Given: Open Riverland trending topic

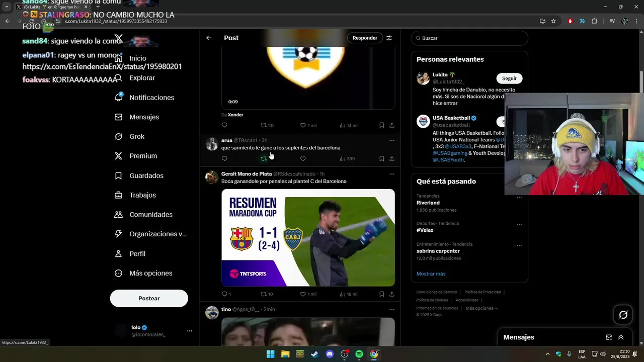Looking at the screenshot, I should (428, 203).
